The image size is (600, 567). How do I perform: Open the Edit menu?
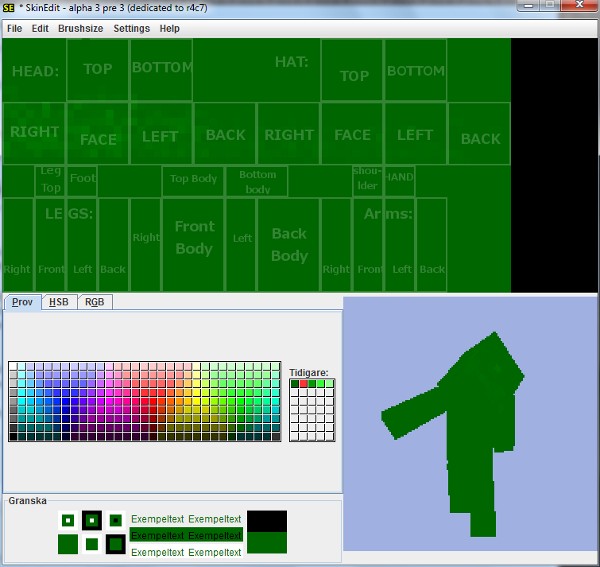pyautogui.click(x=40, y=29)
